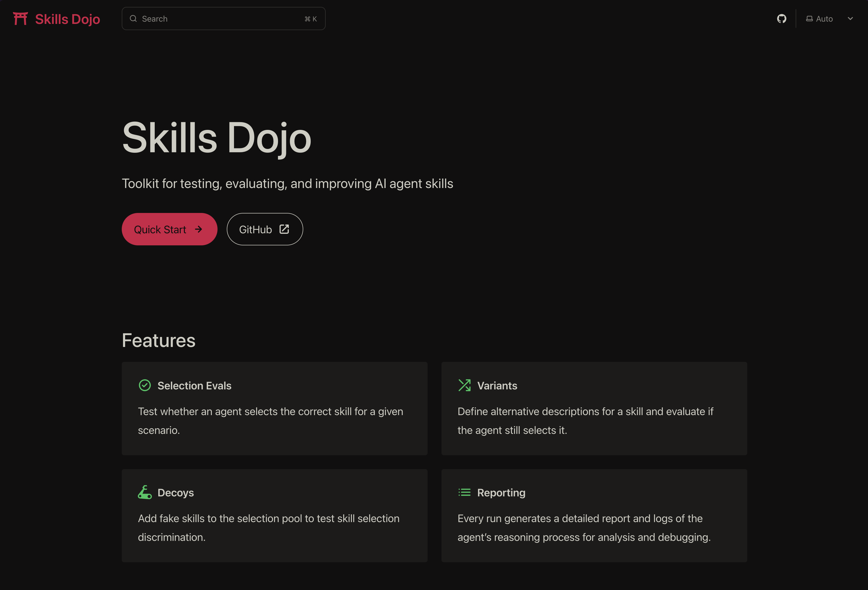The height and width of the screenshot is (590, 868).
Task: Open the GitHub repository via the top-right GitHub icon
Action: click(x=781, y=18)
